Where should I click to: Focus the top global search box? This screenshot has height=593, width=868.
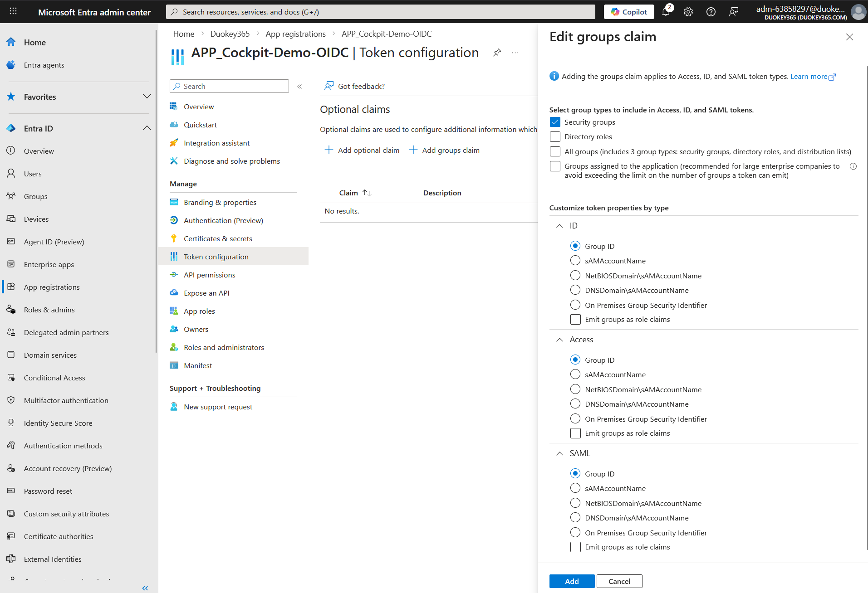(381, 12)
